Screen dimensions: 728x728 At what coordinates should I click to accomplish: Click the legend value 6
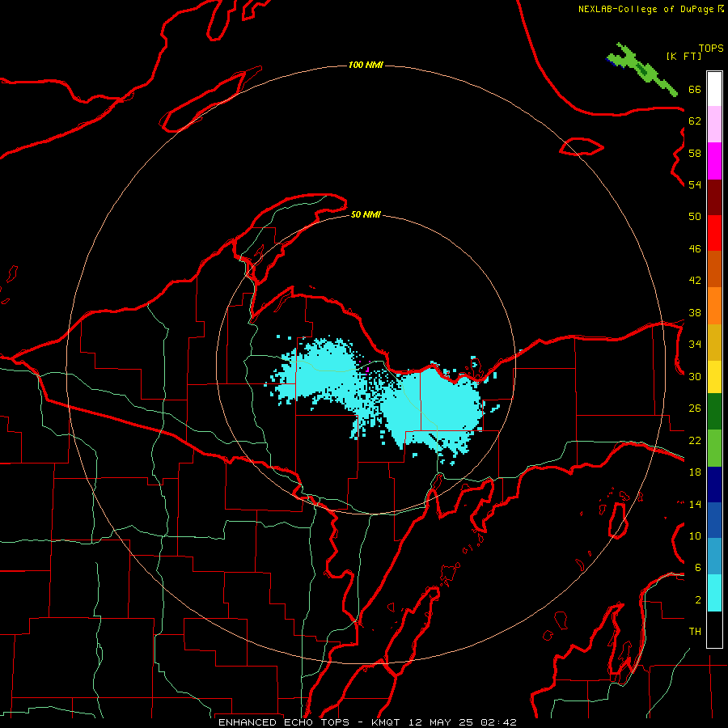tap(697, 567)
